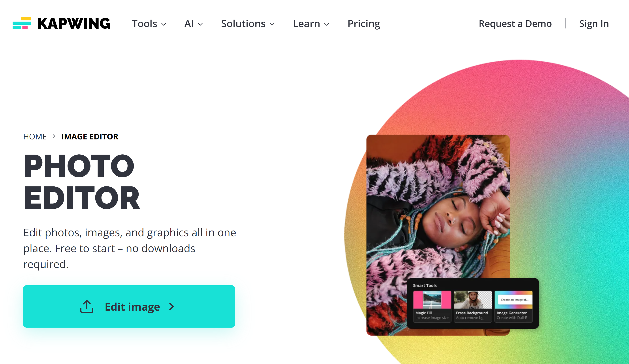629x364 pixels.
Task: Click the 'Create an image of...' prompt field
Action: pos(514,300)
